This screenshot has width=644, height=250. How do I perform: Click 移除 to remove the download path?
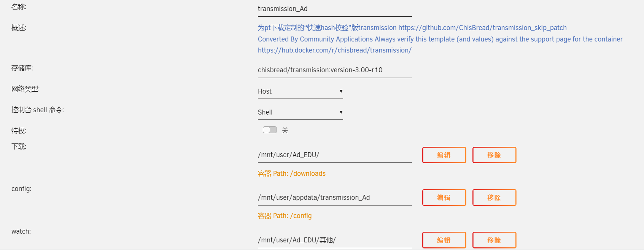click(494, 155)
